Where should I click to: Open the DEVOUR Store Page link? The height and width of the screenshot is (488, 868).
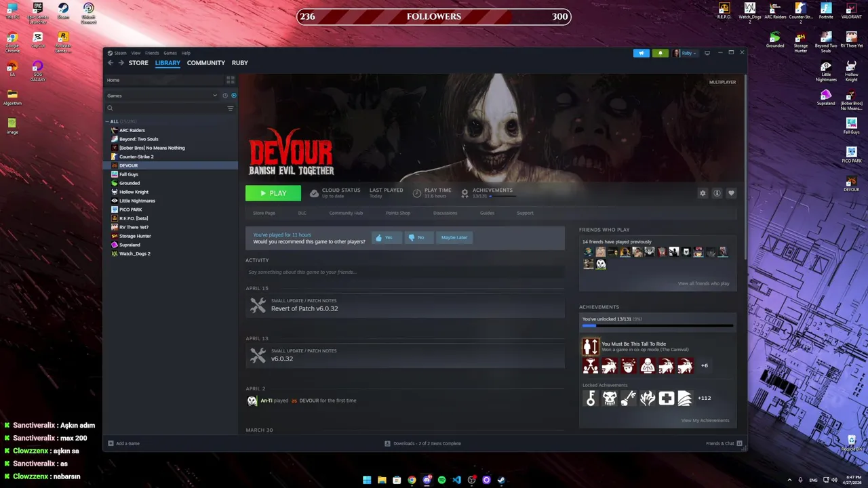[264, 213]
